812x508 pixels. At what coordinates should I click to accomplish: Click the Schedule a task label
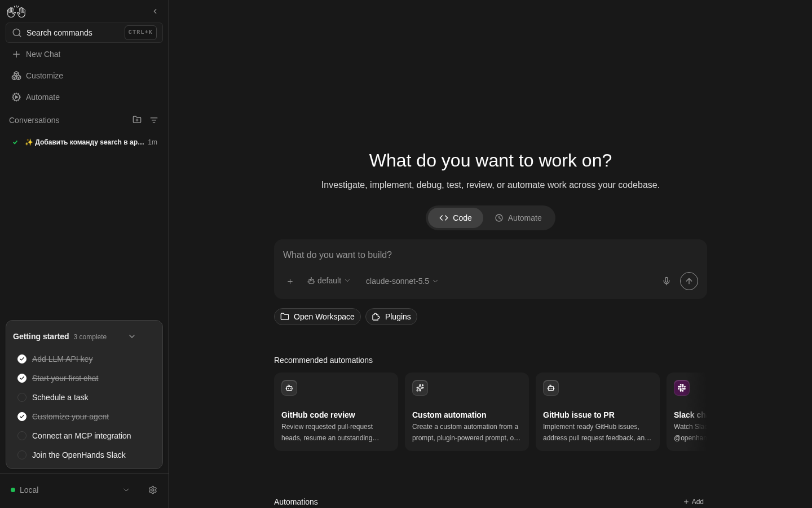tap(60, 397)
